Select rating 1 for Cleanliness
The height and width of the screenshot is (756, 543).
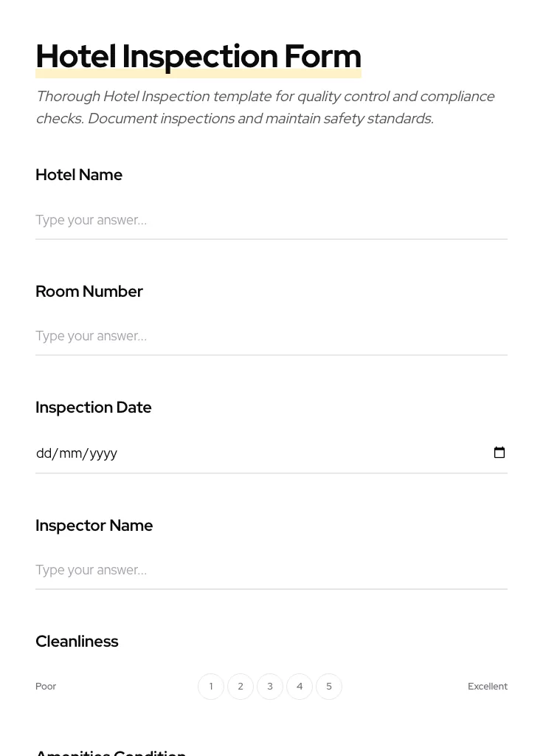coord(211,686)
